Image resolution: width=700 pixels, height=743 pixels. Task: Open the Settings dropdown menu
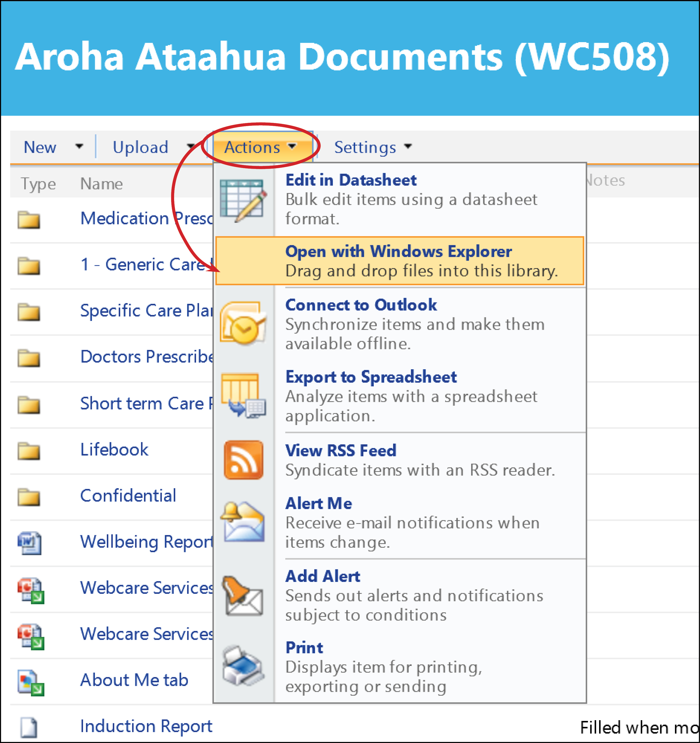tap(373, 147)
